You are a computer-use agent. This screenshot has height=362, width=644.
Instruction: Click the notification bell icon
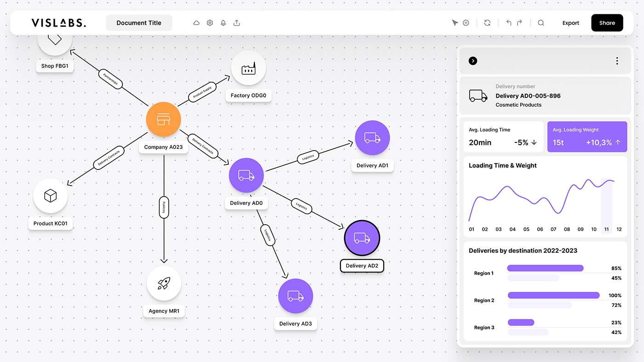click(x=223, y=23)
